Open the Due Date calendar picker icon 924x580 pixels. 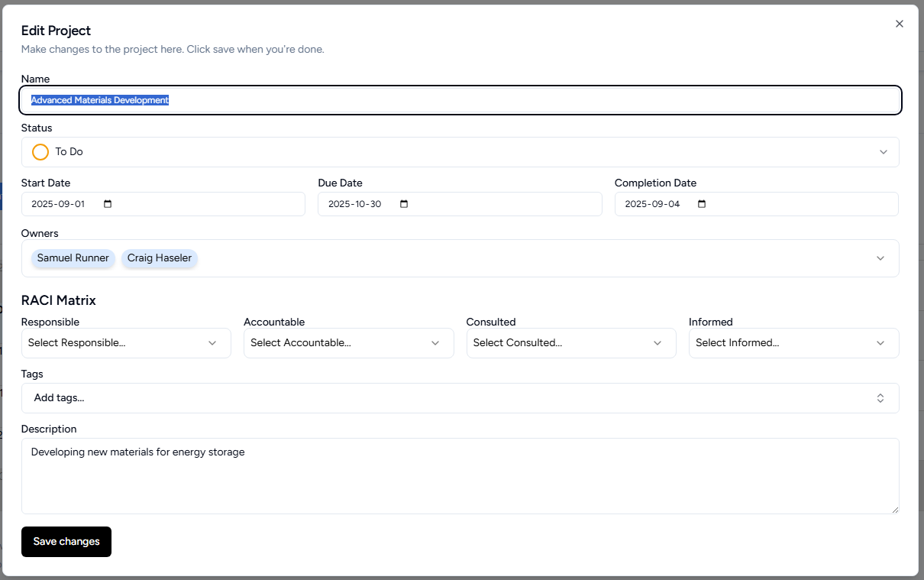[404, 204]
